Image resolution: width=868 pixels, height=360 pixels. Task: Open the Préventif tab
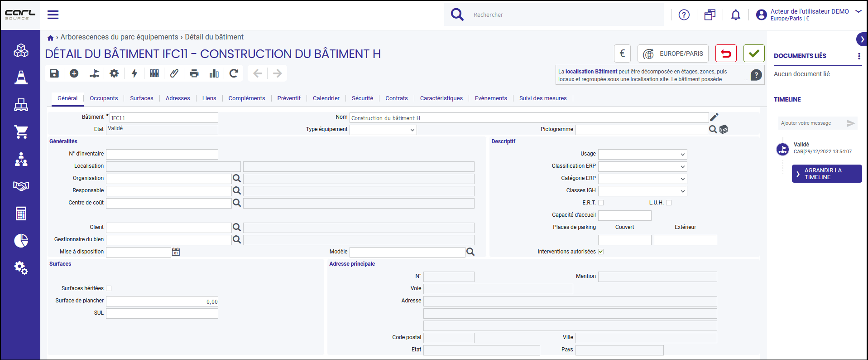click(x=289, y=98)
